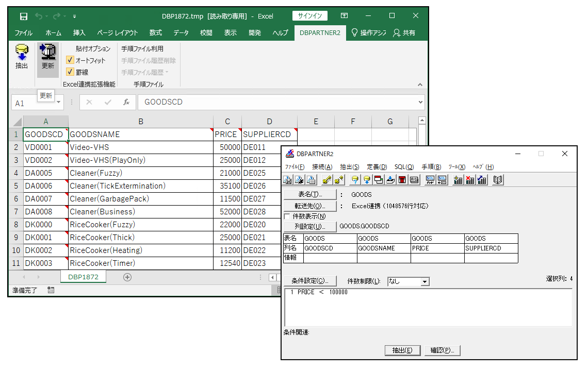Collapse the Excel ribbon with the caret
Screen dimensions: 588x371
(x=420, y=85)
